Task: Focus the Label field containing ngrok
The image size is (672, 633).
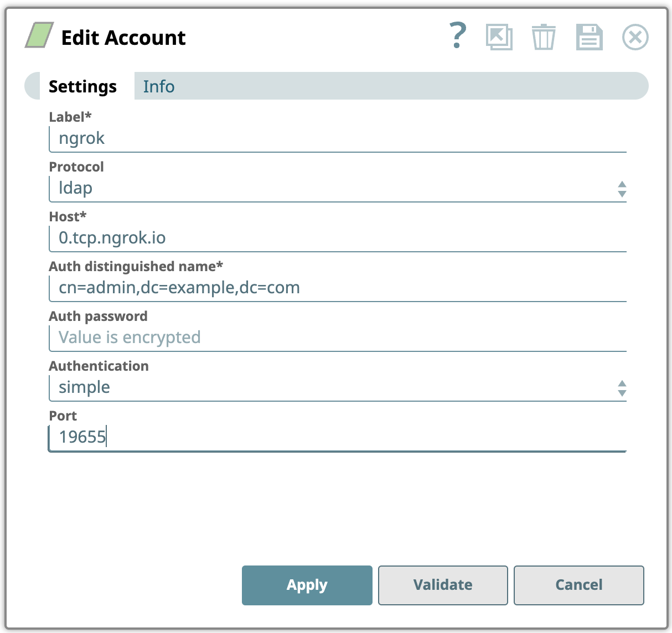Action: (338, 138)
